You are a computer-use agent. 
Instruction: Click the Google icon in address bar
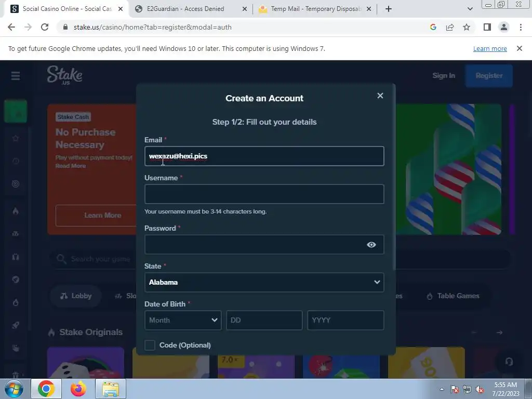(x=433, y=27)
